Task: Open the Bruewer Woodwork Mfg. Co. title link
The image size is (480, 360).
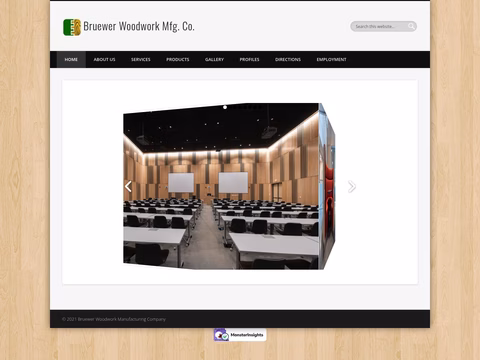Action: [139, 26]
